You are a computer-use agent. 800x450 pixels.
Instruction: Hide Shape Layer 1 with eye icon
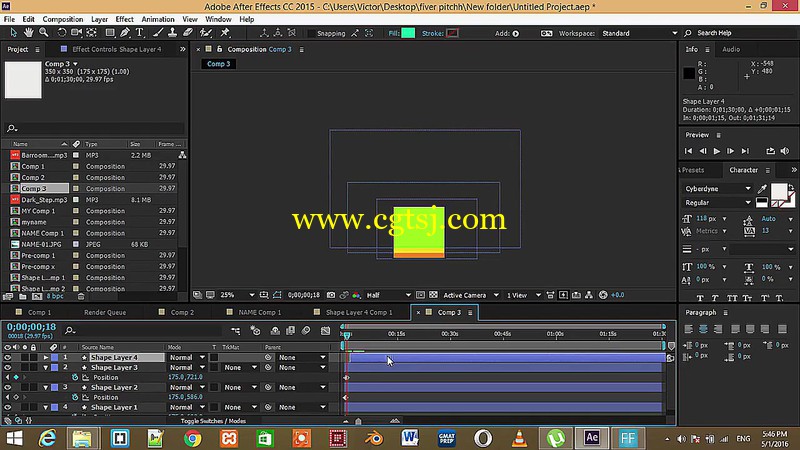click(8, 407)
